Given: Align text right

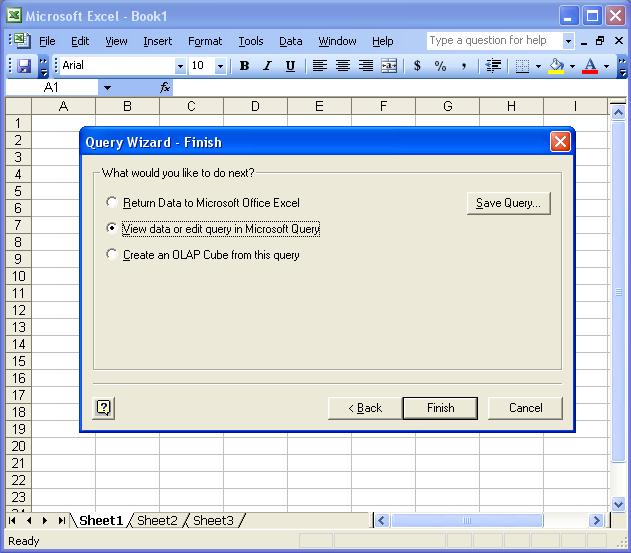Looking at the screenshot, I should tap(366, 66).
